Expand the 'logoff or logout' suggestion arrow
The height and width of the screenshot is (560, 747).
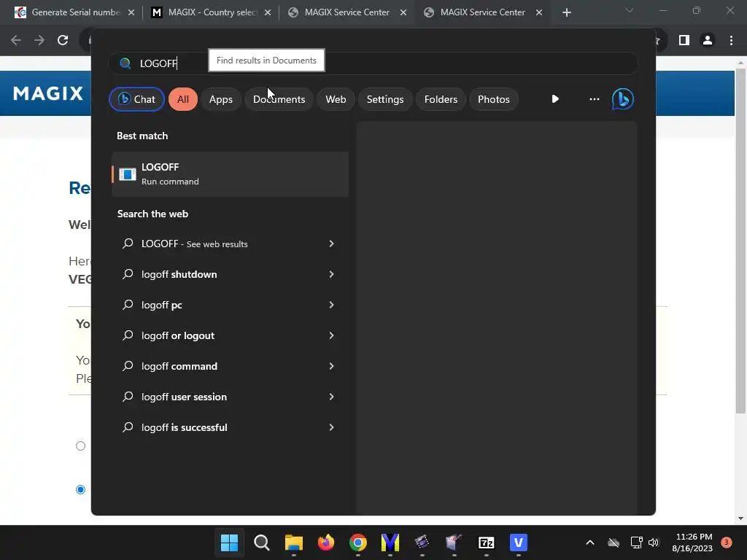(x=332, y=335)
